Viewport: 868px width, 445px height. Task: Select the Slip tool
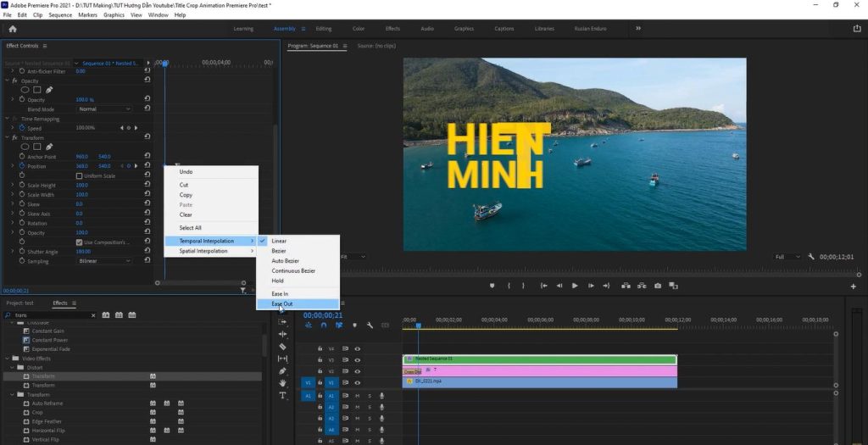click(282, 359)
